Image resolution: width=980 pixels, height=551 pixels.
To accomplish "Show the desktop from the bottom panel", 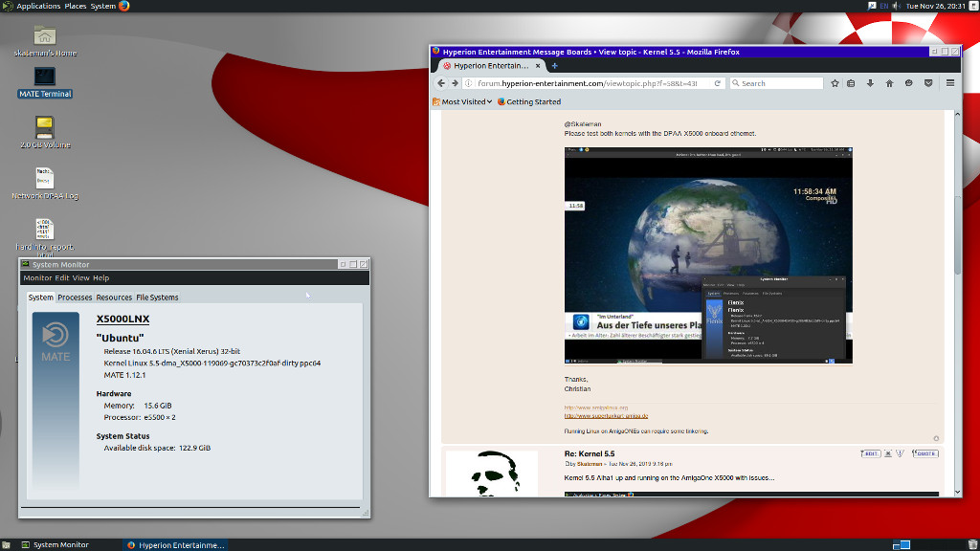I will click(x=6, y=544).
